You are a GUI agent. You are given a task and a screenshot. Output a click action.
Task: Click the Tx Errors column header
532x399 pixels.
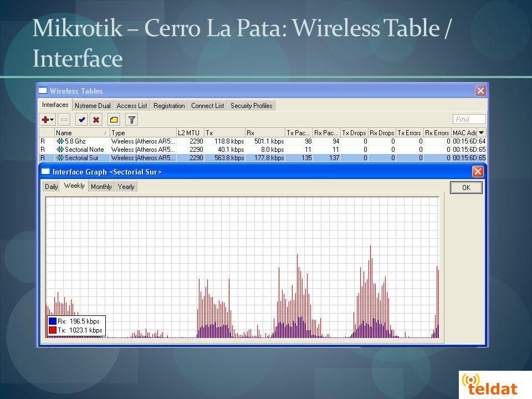click(x=410, y=132)
